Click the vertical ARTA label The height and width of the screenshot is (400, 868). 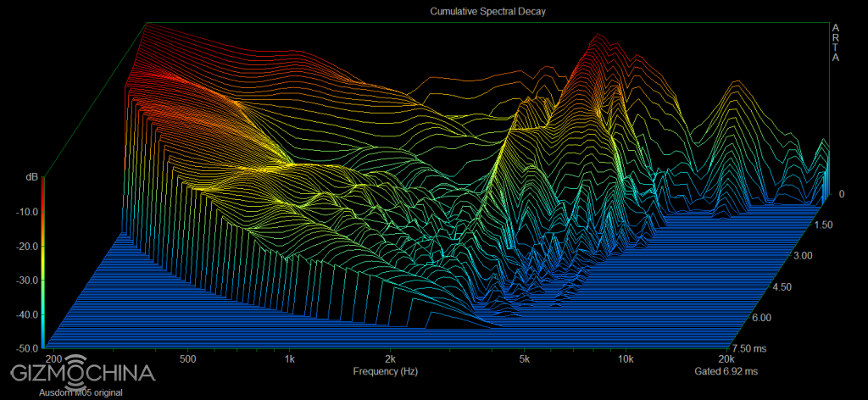(837, 44)
